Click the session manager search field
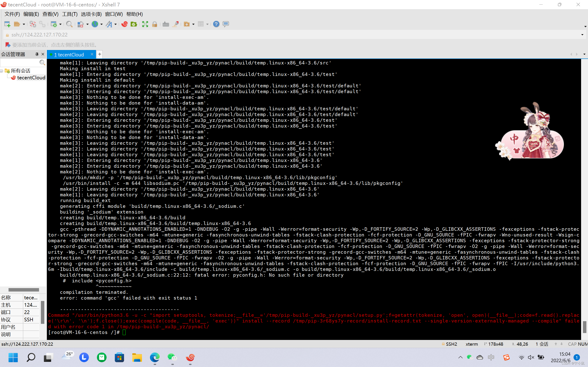The image size is (588, 367). tap(20, 63)
